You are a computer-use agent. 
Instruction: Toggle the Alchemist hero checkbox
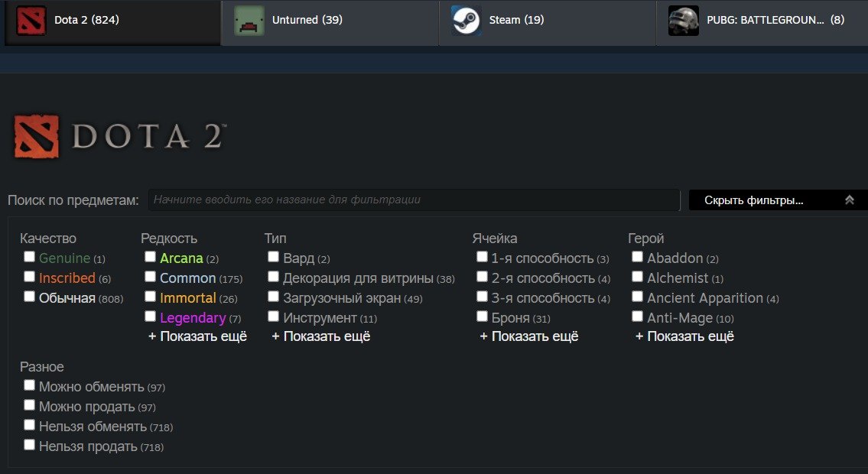[x=637, y=277]
